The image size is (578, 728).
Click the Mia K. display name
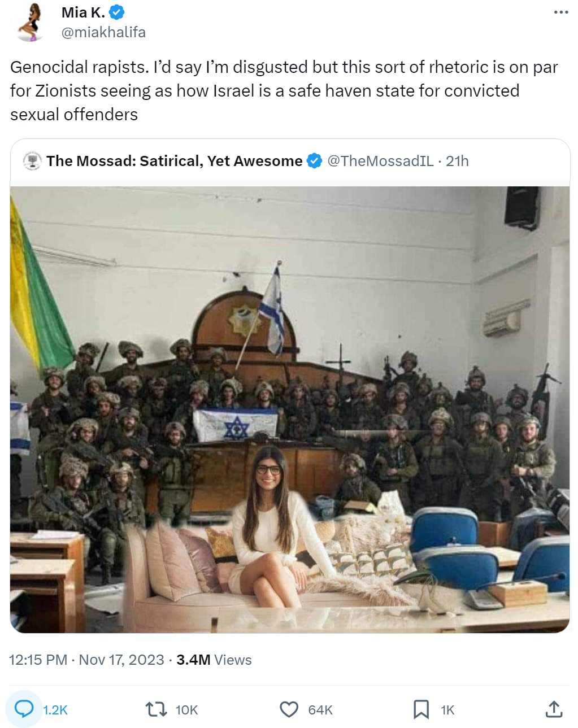[83, 12]
